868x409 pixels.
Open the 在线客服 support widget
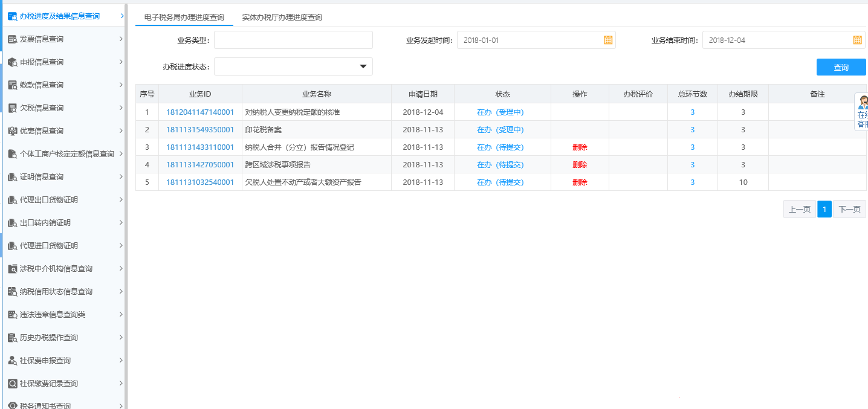point(862,112)
